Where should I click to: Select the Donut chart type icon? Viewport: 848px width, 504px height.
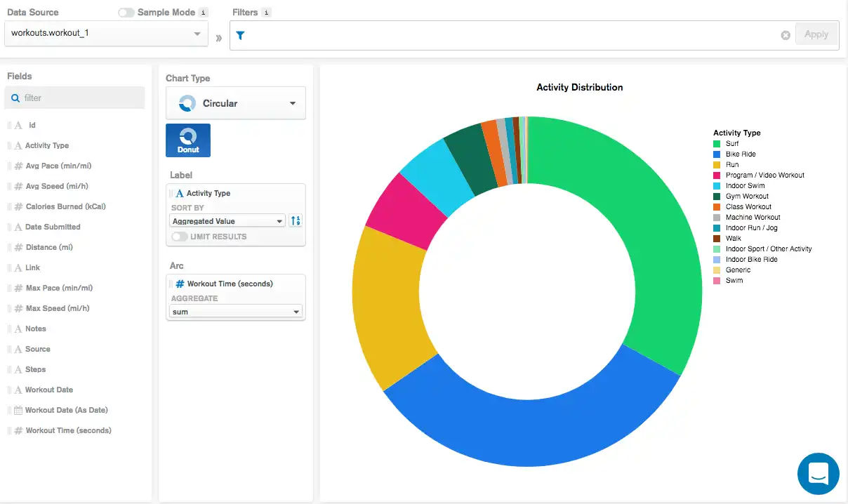coord(187,140)
